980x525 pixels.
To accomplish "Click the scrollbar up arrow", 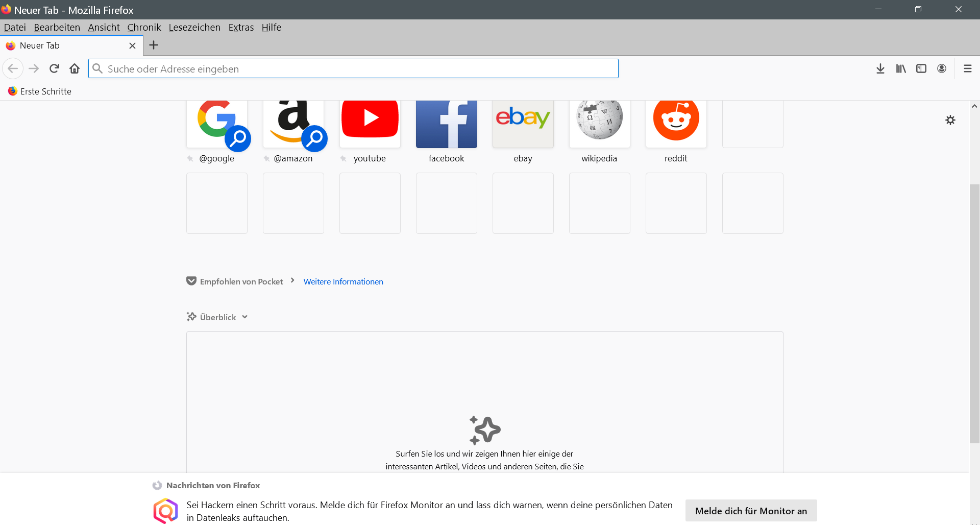I will click(x=974, y=106).
